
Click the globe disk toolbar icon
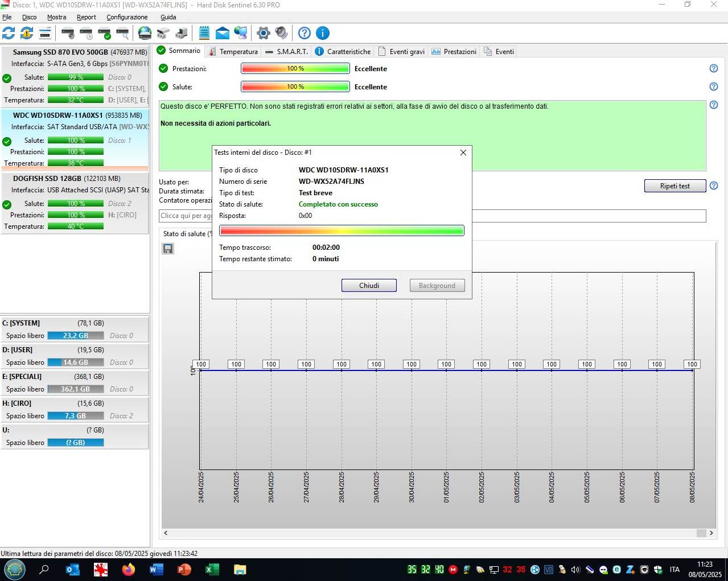(x=145, y=33)
